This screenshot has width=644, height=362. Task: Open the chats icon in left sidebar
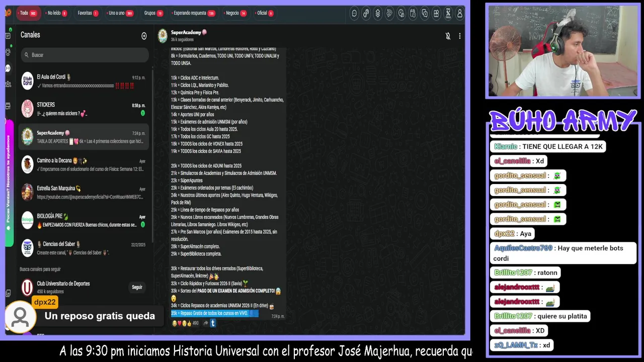pos(8,36)
